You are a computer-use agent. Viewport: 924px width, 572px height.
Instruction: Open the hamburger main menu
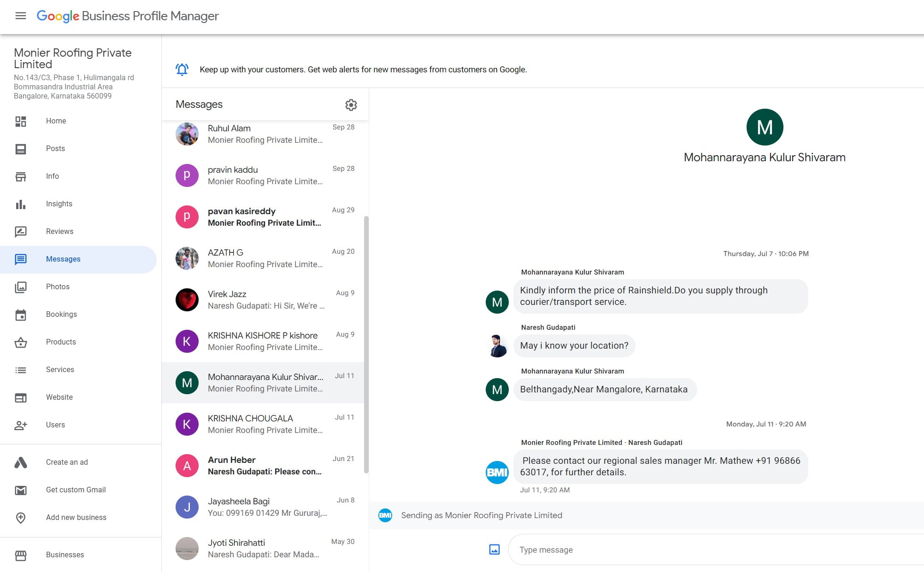[21, 16]
